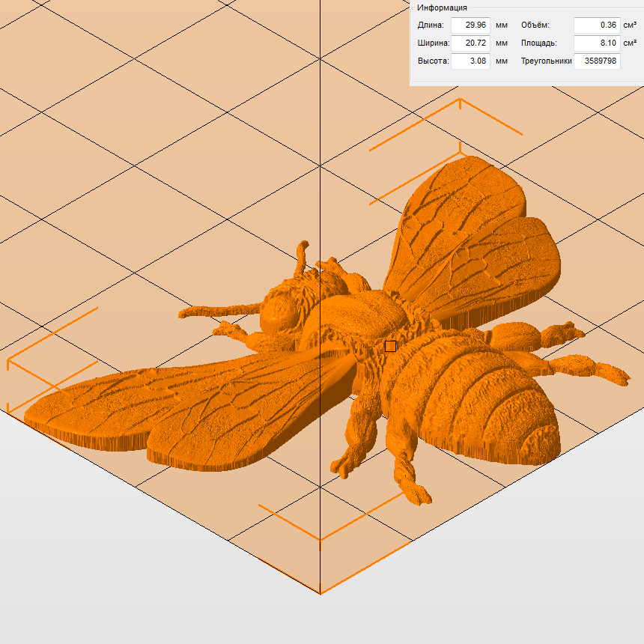644x644 pixels.
Task: Click the Треугольники triangle count field
Action: (x=596, y=61)
